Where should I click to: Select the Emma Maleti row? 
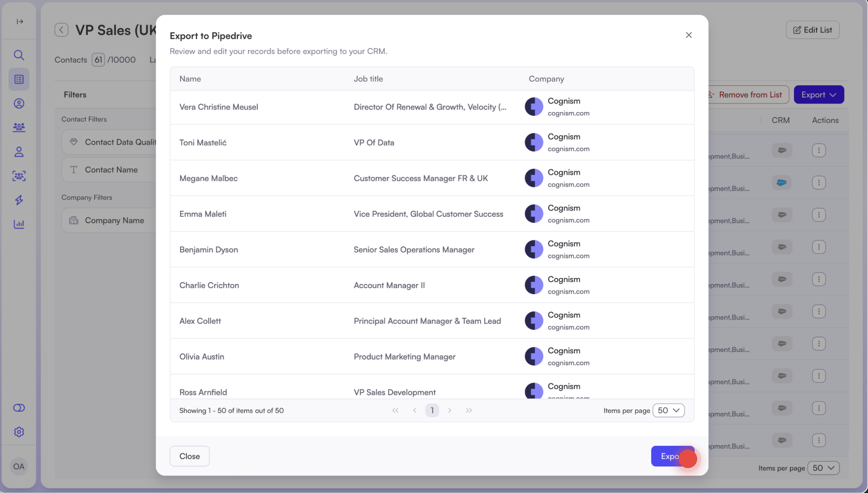click(x=203, y=214)
